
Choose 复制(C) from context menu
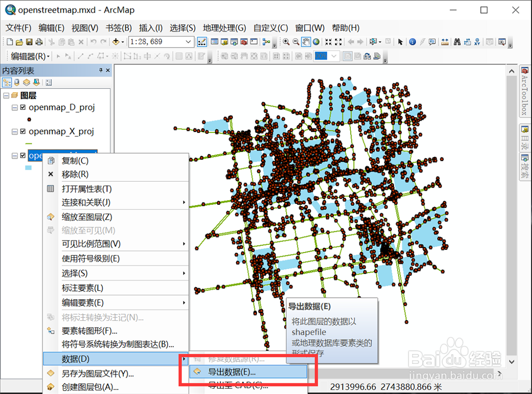[x=116, y=161]
